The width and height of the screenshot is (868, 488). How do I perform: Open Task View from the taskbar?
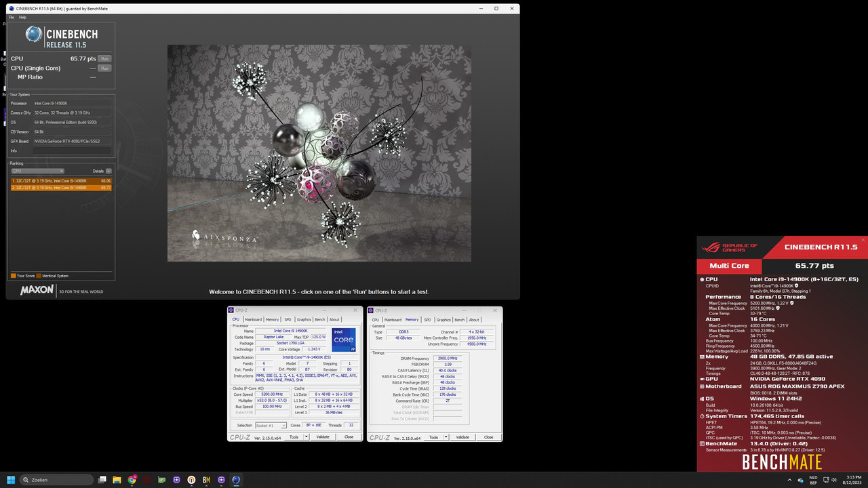tap(102, 480)
